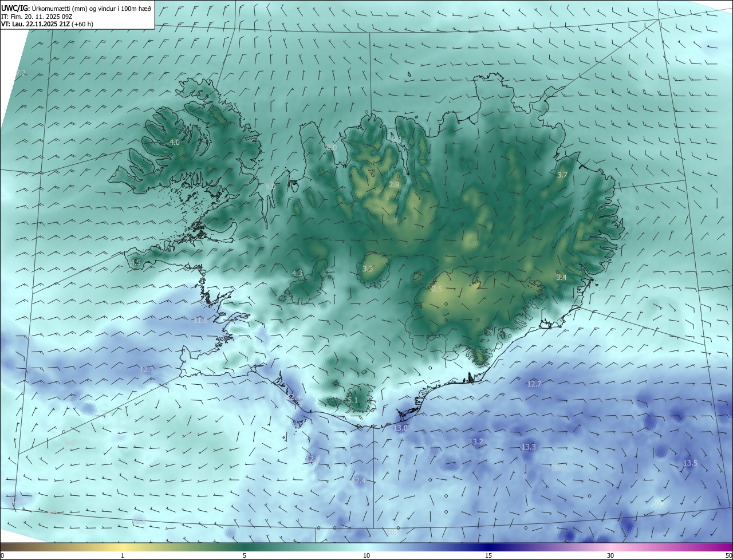The image size is (733, 560).
Task: Click the 3.3 value on Hofsjökull glacier
Action: pyautogui.click(x=368, y=269)
